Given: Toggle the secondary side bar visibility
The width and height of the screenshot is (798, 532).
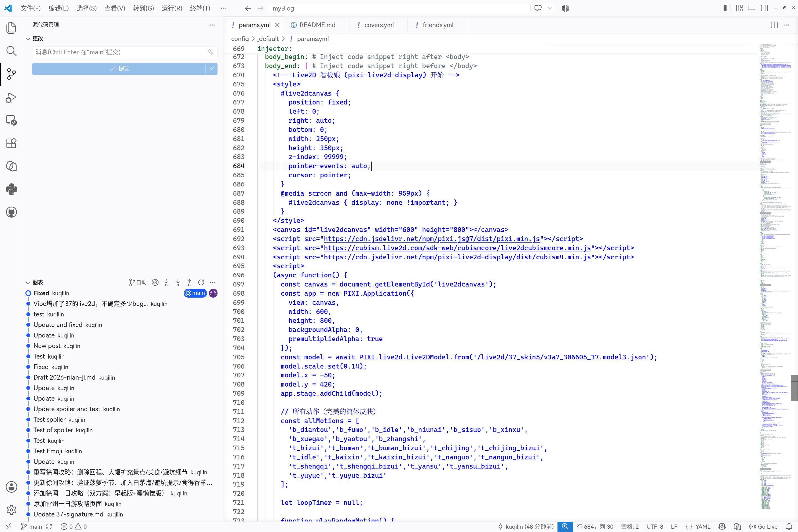Looking at the screenshot, I should click(764, 8).
